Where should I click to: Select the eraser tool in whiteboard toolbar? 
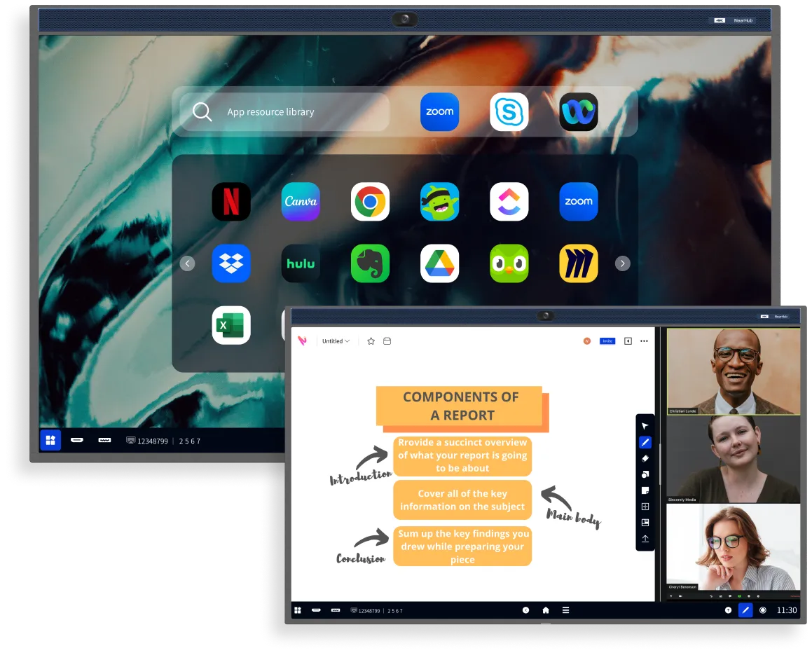tap(645, 458)
